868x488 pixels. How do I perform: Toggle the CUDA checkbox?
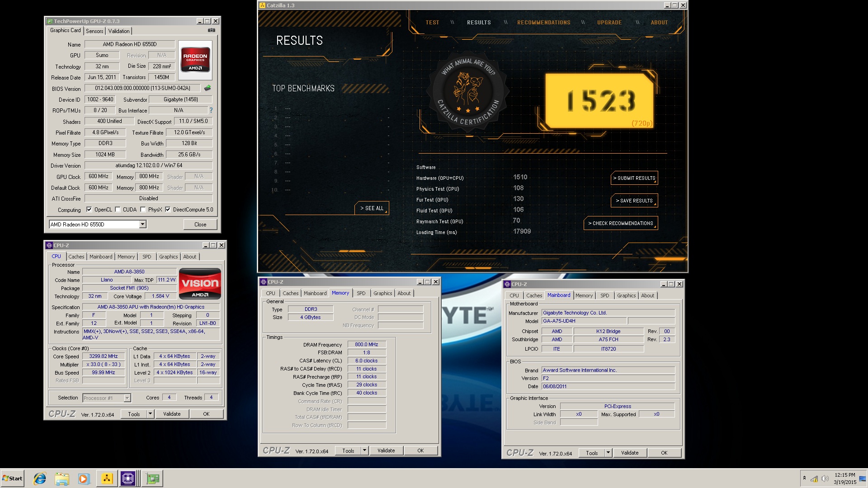click(x=118, y=210)
